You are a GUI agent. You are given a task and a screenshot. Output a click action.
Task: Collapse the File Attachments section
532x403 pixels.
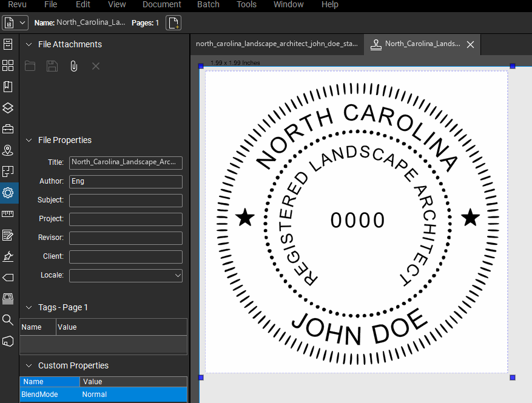point(29,44)
